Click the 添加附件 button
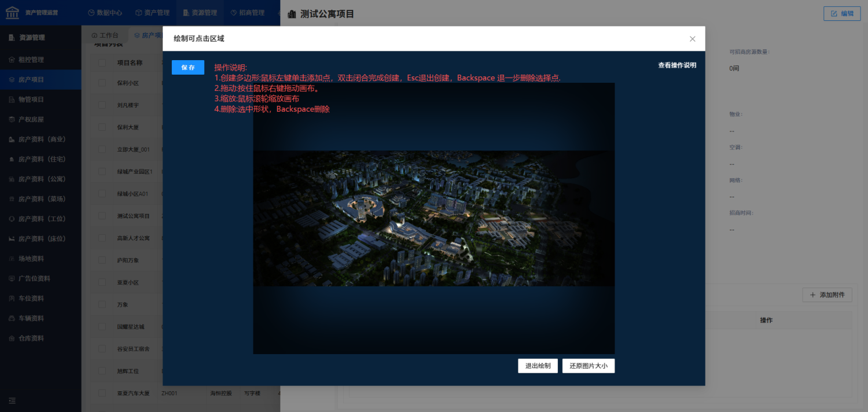Image resolution: width=868 pixels, height=412 pixels. pyautogui.click(x=827, y=295)
